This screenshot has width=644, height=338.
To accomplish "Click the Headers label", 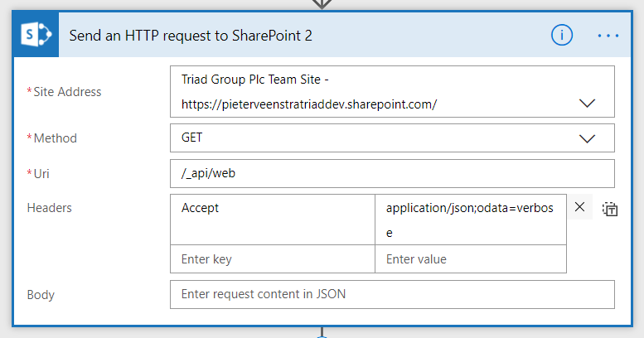I will (x=49, y=208).
